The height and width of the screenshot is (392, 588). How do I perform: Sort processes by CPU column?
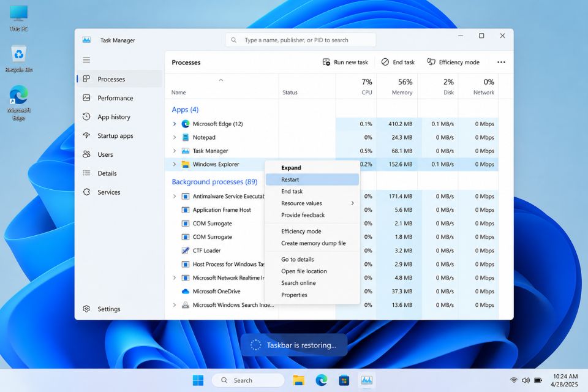tap(356, 86)
